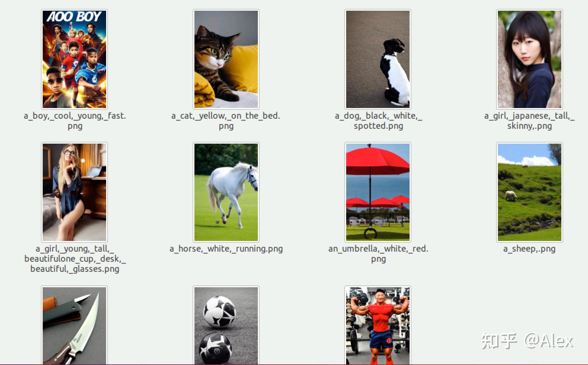Click the a_horse,_white,_running.png file name

point(226,249)
